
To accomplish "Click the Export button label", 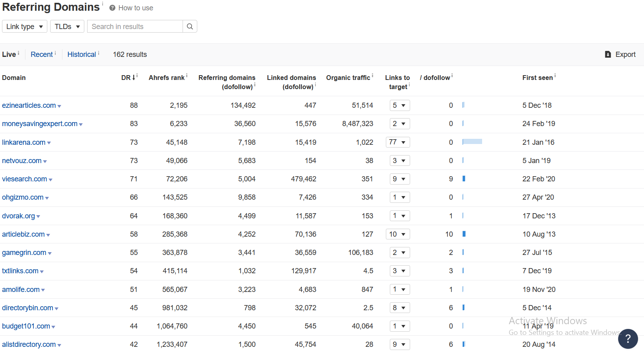I will point(625,54).
